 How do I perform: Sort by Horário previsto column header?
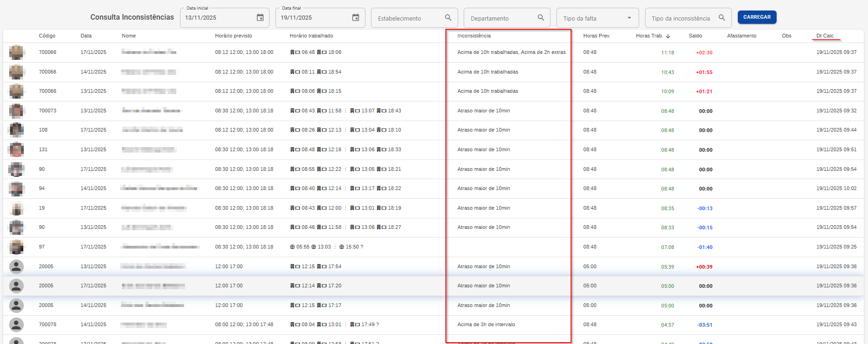[x=233, y=36]
